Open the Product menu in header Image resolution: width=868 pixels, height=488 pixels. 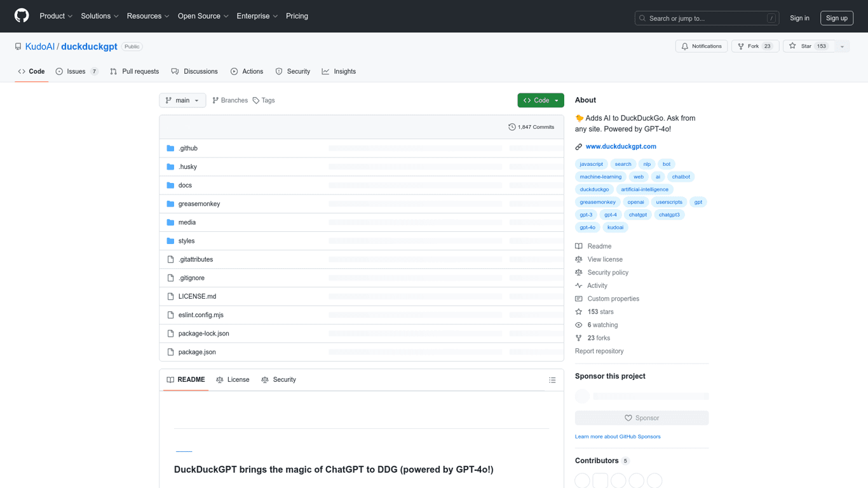point(56,16)
